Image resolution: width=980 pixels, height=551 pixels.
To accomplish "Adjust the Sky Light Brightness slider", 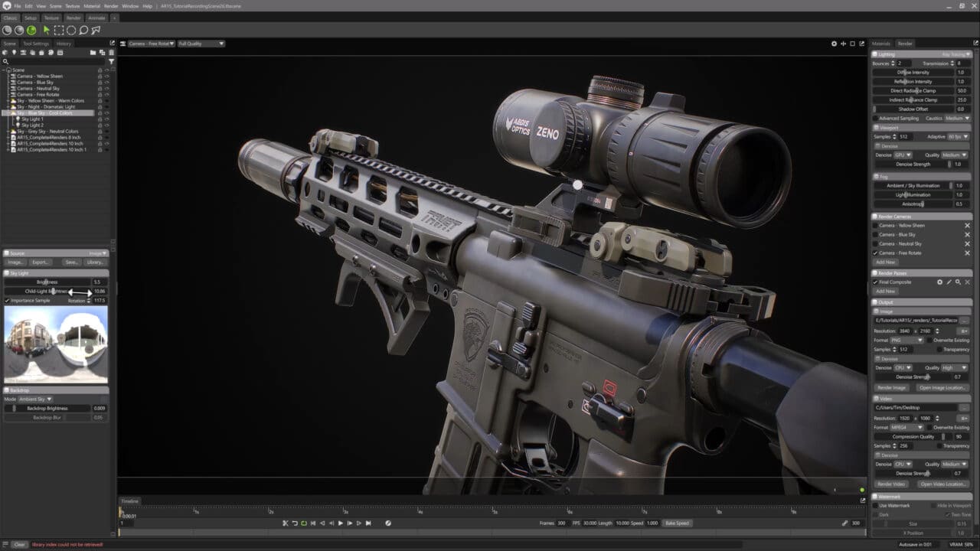I will click(x=47, y=282).
